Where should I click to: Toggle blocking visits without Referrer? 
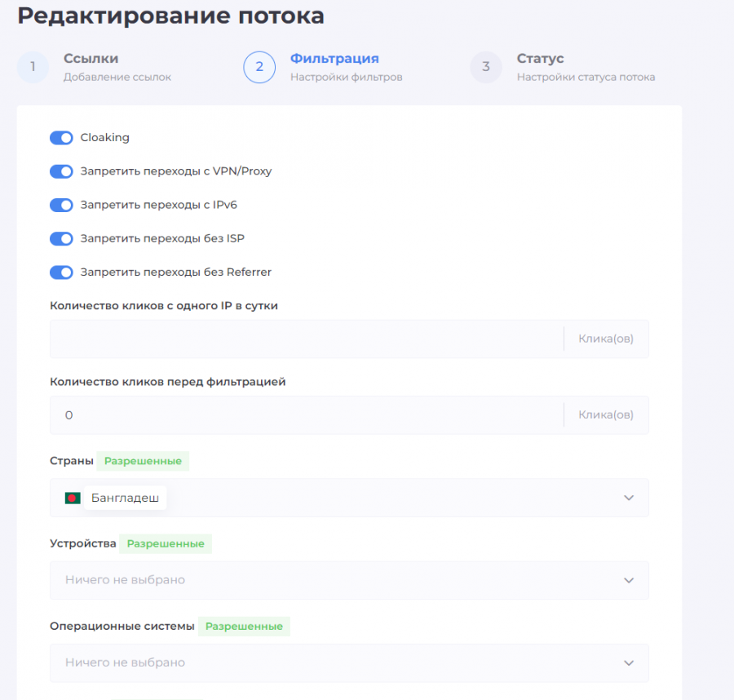click(61, 272)
